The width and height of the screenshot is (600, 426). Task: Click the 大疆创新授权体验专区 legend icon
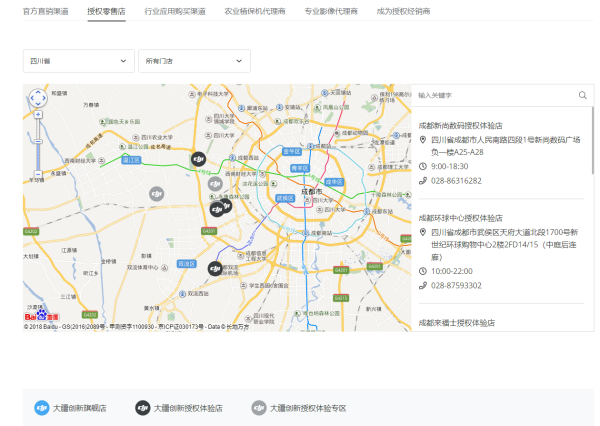[x=259, y=408]
